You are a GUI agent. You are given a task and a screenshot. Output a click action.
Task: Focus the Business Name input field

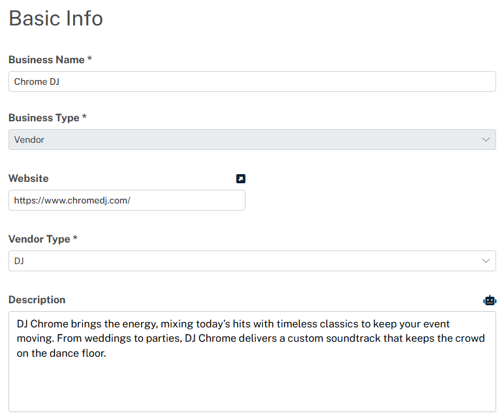coord(252,82)
